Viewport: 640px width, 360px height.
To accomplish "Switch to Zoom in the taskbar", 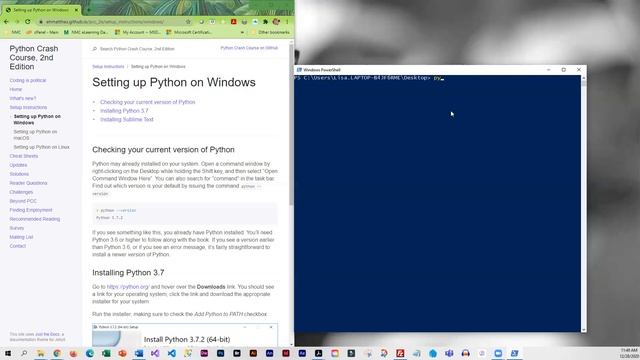I will point(498,353).
